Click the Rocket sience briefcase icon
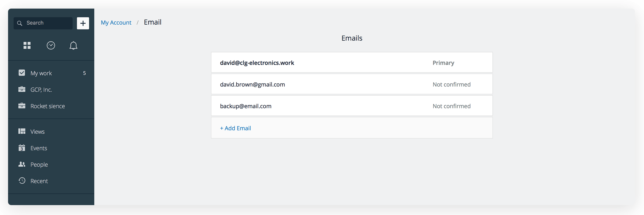Viewport: 644px width, 215px height. 22,106
